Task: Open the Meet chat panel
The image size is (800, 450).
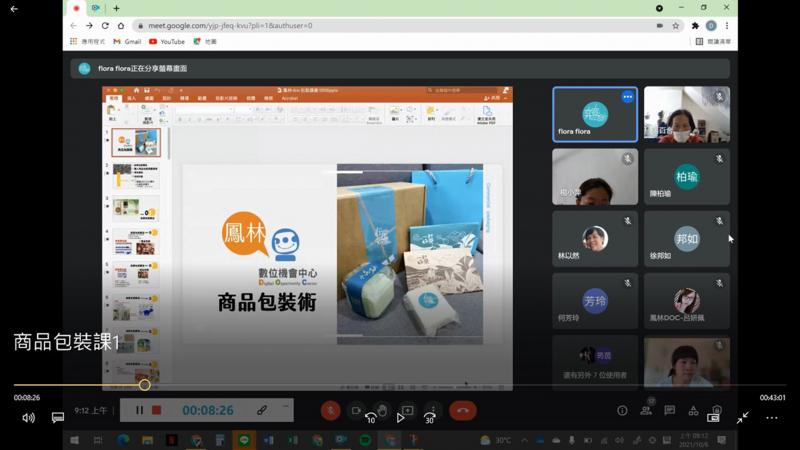Action: [670, 410]
